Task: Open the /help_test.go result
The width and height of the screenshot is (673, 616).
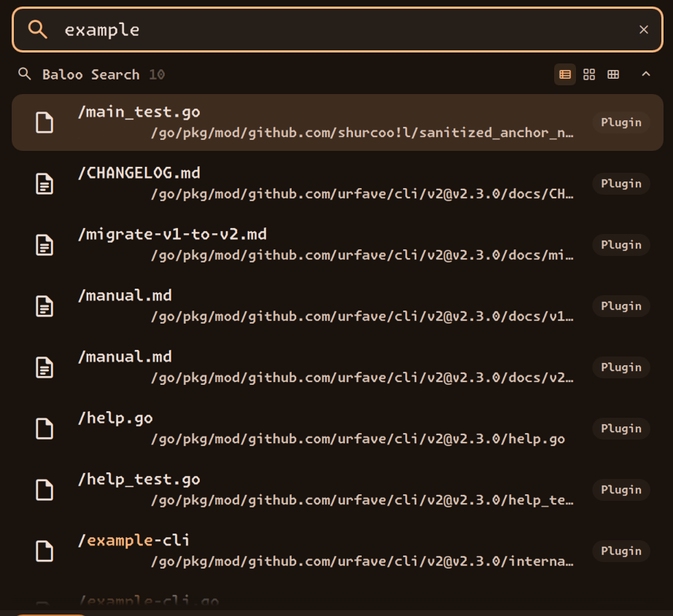Action: tap(338, 490)
